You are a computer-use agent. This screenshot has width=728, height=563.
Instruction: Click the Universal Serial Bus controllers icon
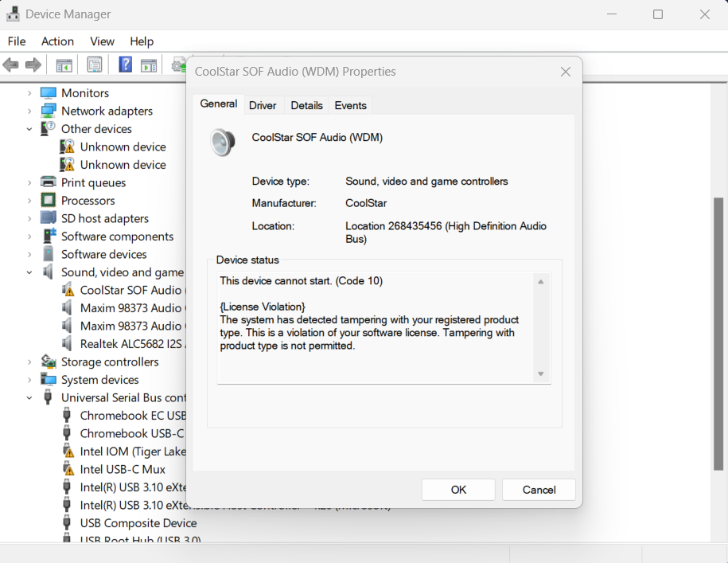pos(48,397)
